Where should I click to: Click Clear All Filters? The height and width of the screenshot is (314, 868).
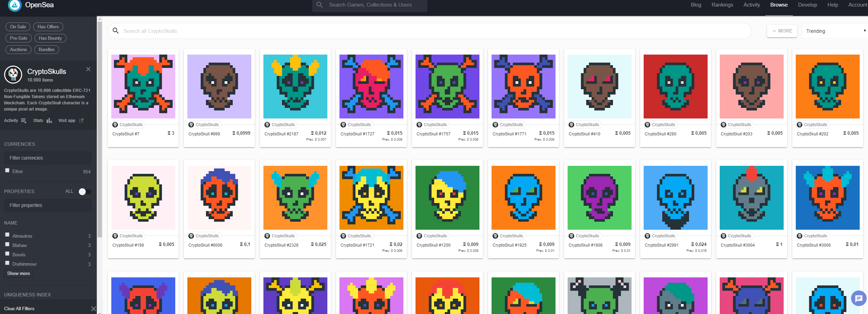click(x=19, y=308)
